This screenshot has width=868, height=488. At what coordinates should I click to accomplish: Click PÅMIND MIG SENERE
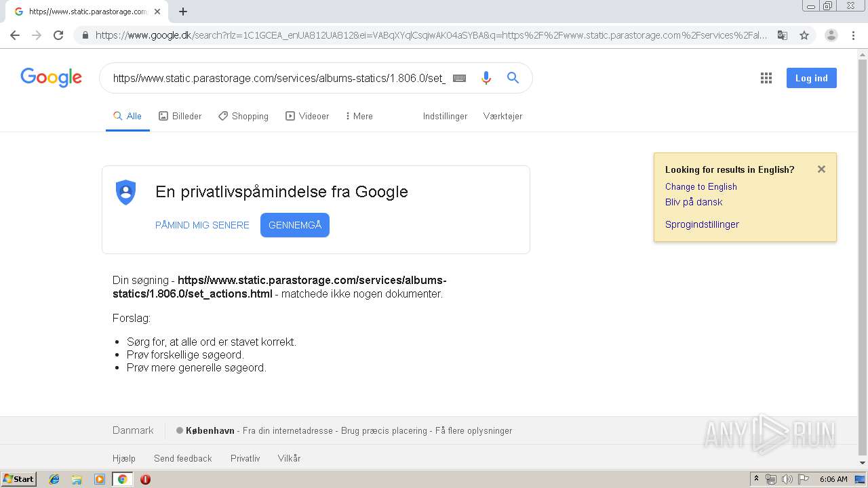click(x=202, y=225)
